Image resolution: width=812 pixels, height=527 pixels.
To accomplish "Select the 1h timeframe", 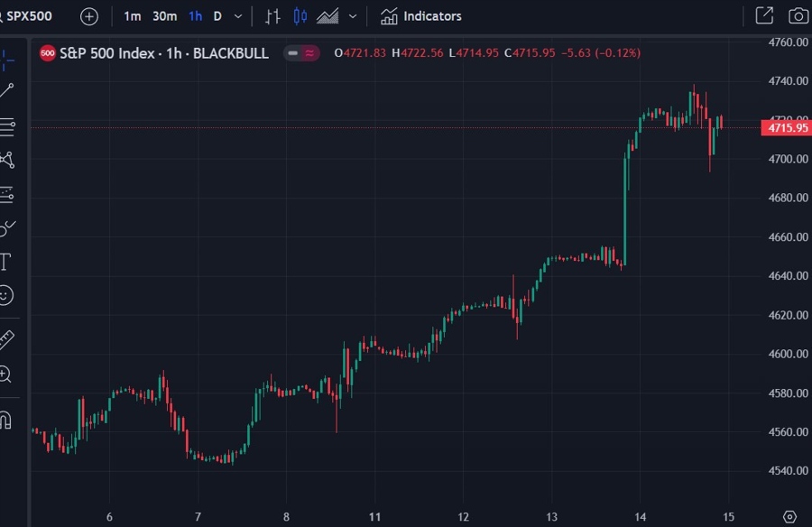I will tap(195, 16).
